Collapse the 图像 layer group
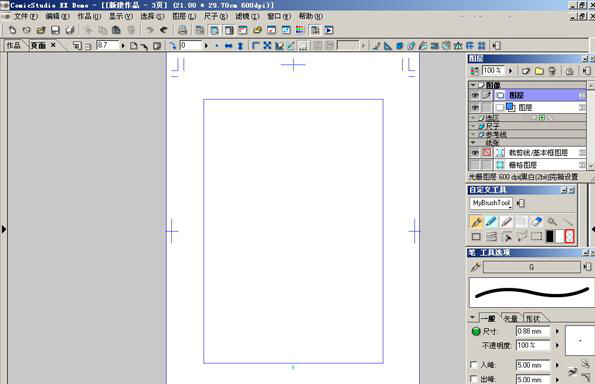The height and width of the screenshot is (384, 595). pyautogui.click(x=473, y=85)
